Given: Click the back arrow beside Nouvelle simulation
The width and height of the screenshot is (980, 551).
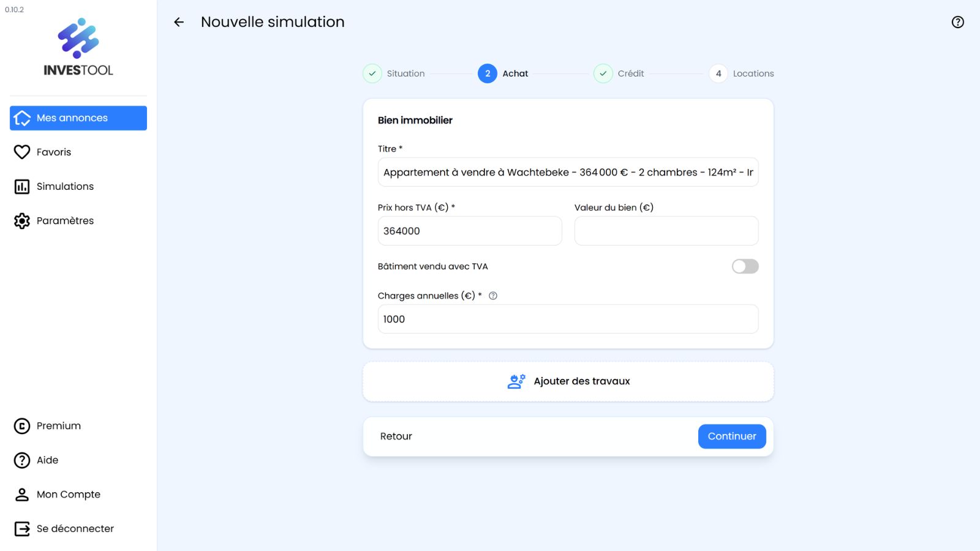Looking at the screenshot, I should 179,22.
